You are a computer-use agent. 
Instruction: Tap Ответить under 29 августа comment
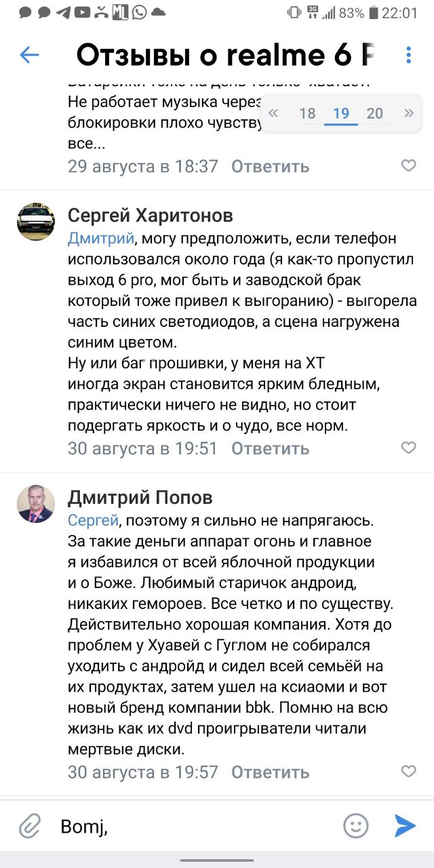(270, 166)
